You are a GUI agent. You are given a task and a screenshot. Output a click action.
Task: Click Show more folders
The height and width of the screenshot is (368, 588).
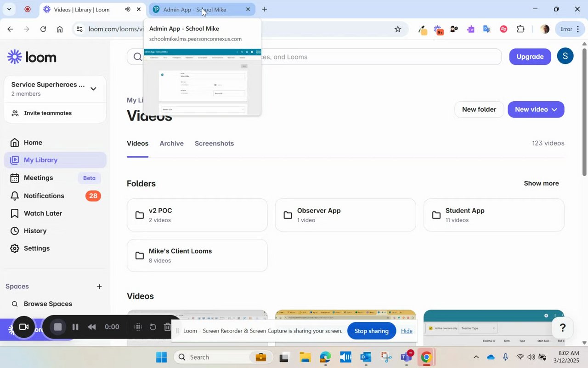[541, 184]
